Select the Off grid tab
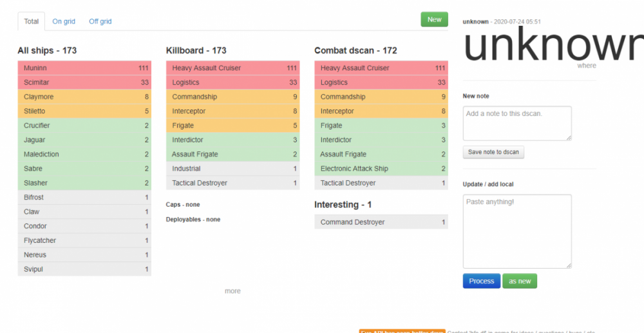 [100, 21]
